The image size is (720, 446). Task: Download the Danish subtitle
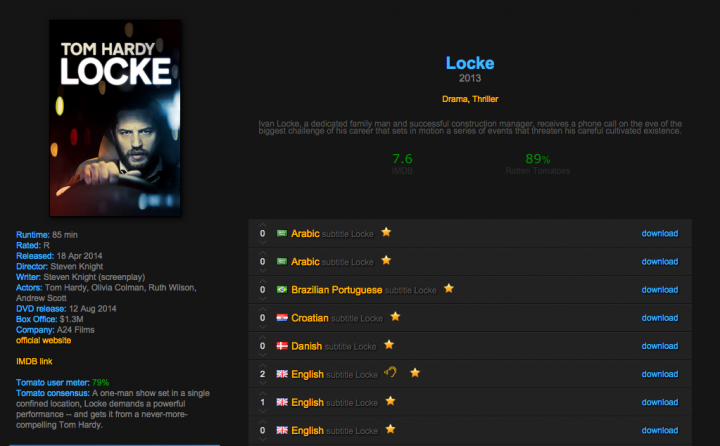(x=659, y=346)
